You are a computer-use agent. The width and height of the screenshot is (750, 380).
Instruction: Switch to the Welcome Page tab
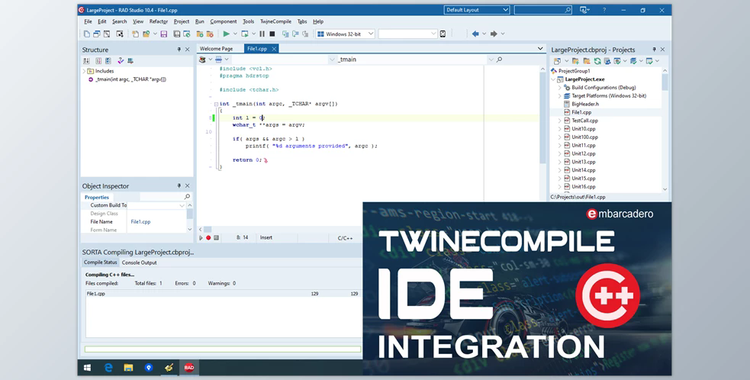216,49
